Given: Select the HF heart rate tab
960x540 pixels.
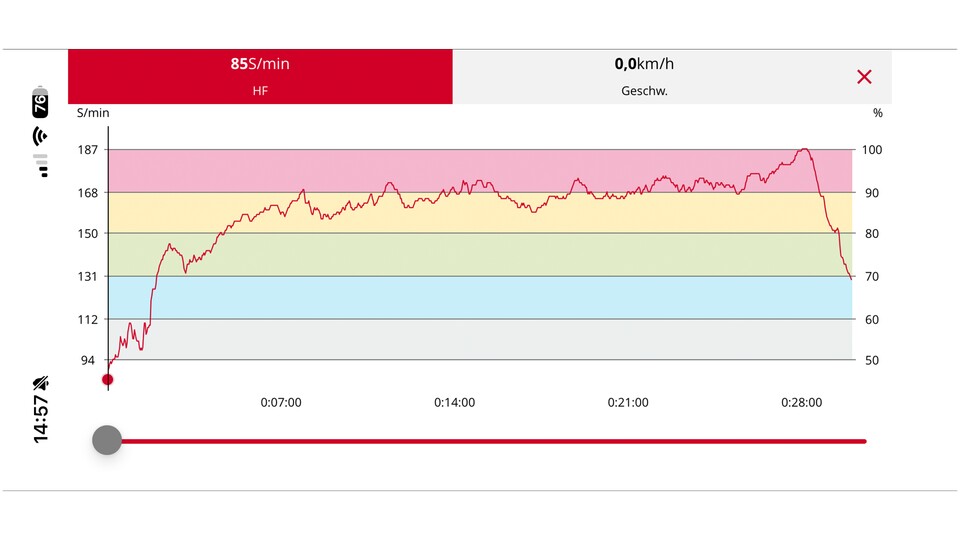Looking at the screenshot, I should point(260,77).
